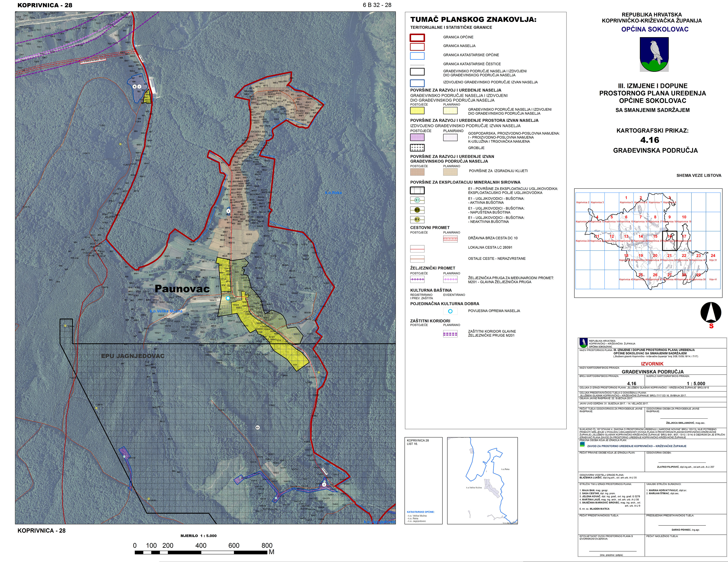728x562 pixels.
Task: Click the pale yellow planned settlement area swatch
Action: [x=450, y=111]
